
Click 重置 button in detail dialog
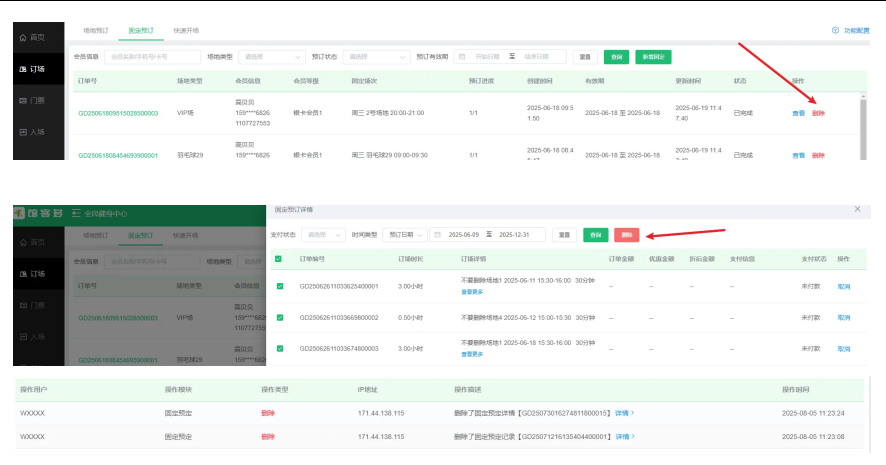click(x=564, y=235)
